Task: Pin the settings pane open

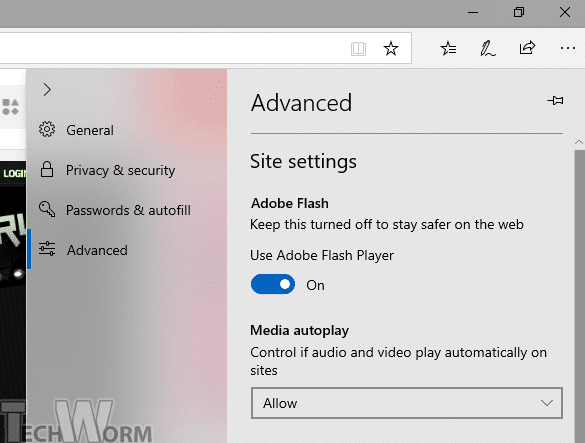Action: pos(556,100)
